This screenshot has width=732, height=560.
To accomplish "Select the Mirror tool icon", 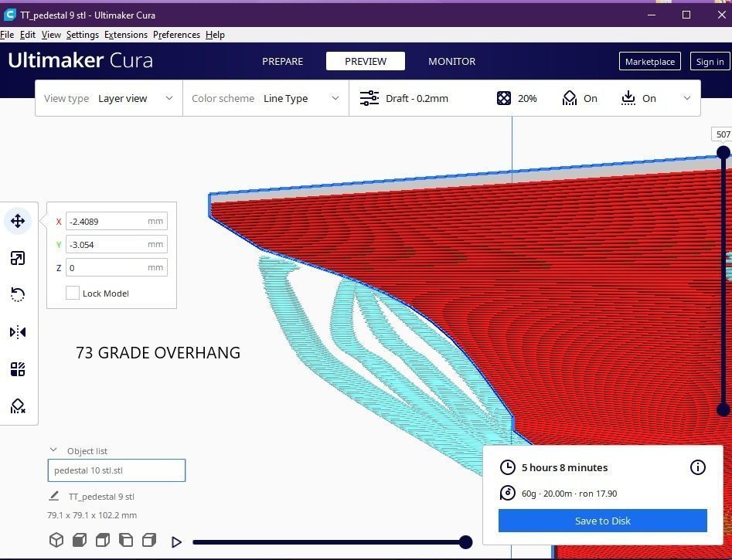I will tap(18, 332).
